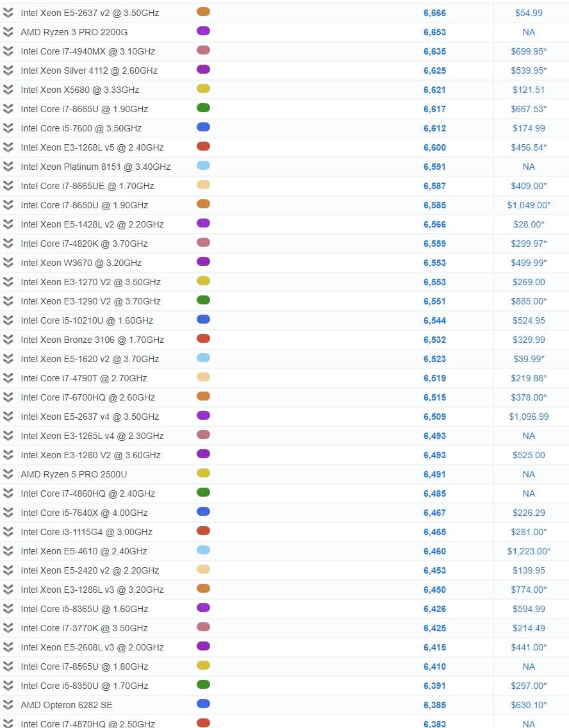This screenshot has width=569, height=728.
Task: Expand Intel Xeon E5-2608L v3 row chevron
Action: (8, 647)
